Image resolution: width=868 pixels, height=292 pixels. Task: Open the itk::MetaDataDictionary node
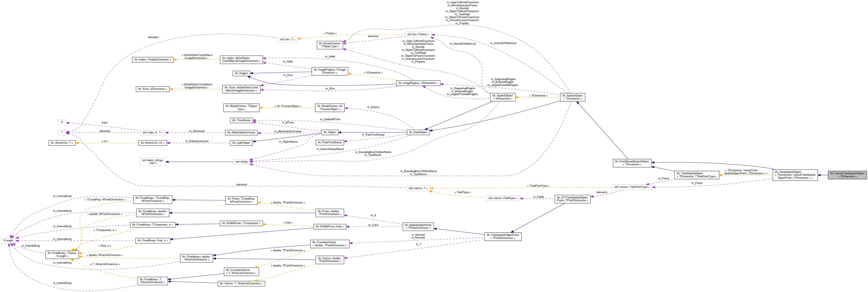click(241, 132)
